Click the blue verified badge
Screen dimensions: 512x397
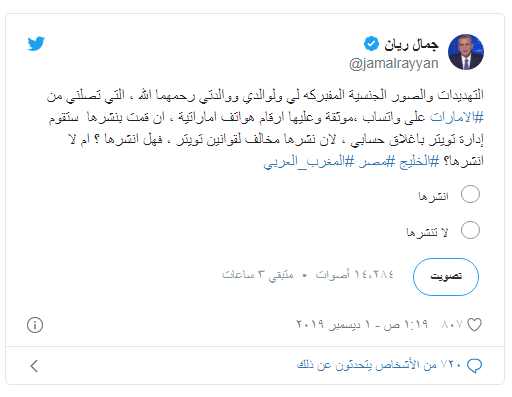pos(371,44)
